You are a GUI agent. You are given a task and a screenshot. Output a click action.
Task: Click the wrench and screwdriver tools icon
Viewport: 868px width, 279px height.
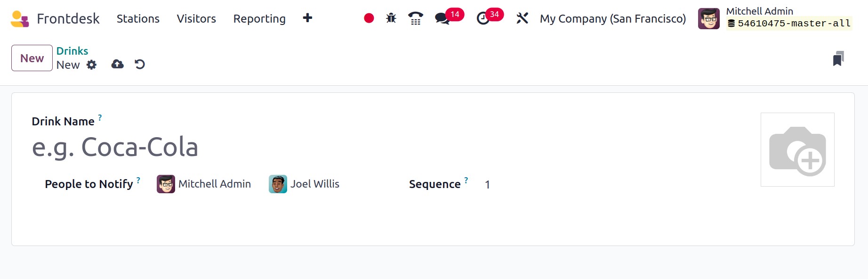pyautogui.click(x=522, y=18)
